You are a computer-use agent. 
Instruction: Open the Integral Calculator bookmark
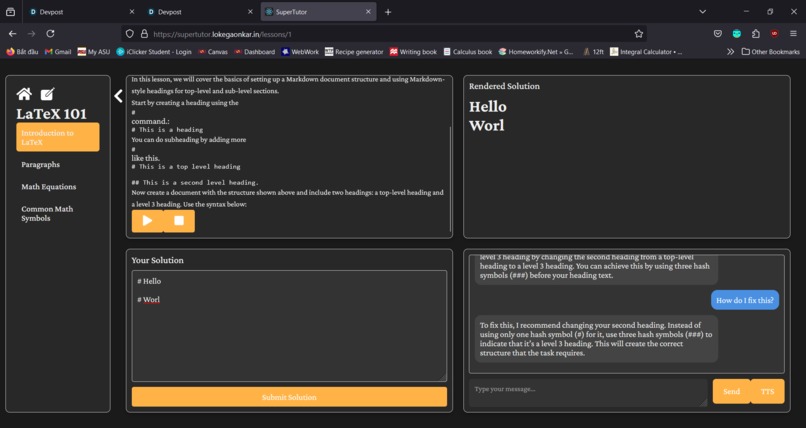pyautogui.click(x=646, y=52)
